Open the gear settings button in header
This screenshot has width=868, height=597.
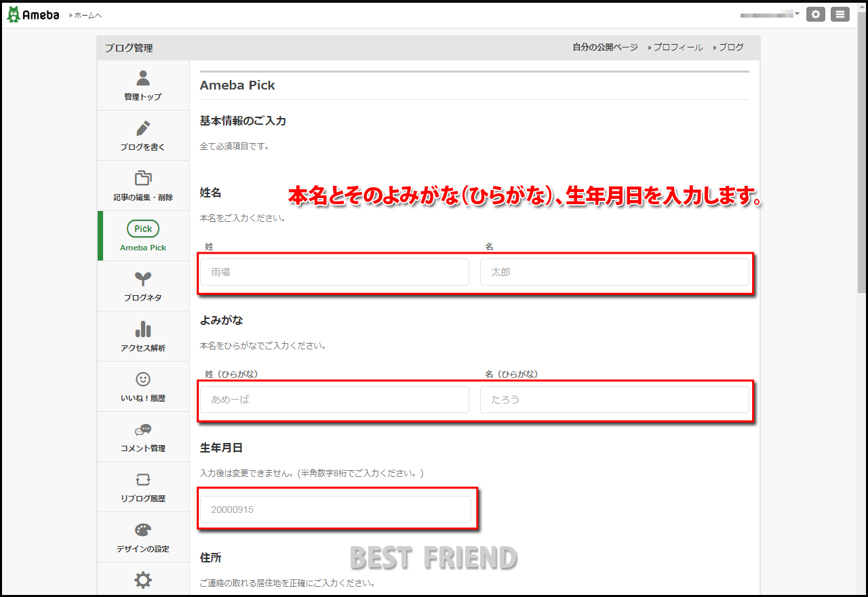pyautogui.click(x=816, y=14)
